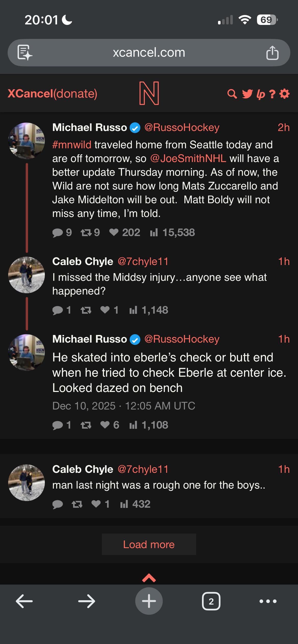Screen dimensions: 298x644
Task: Tap the question mark about icon
Action: pyautogui.click(x=272, y=94)
